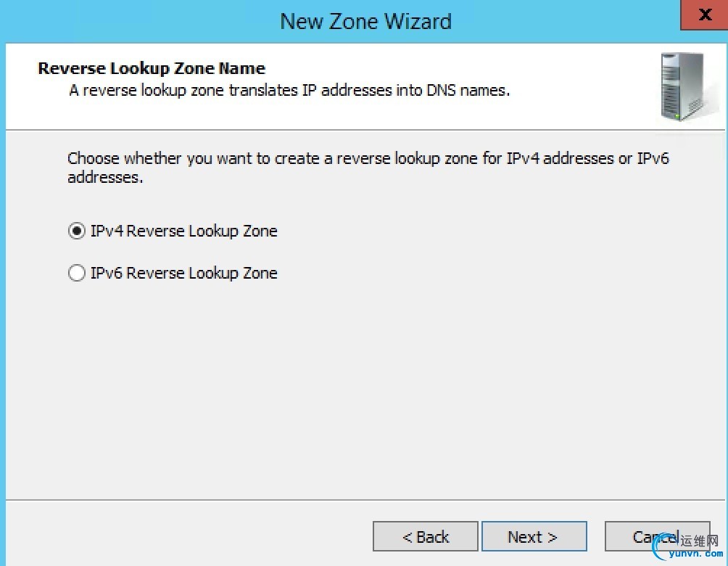Click the green light on the server icon

[x=678, y=115]
